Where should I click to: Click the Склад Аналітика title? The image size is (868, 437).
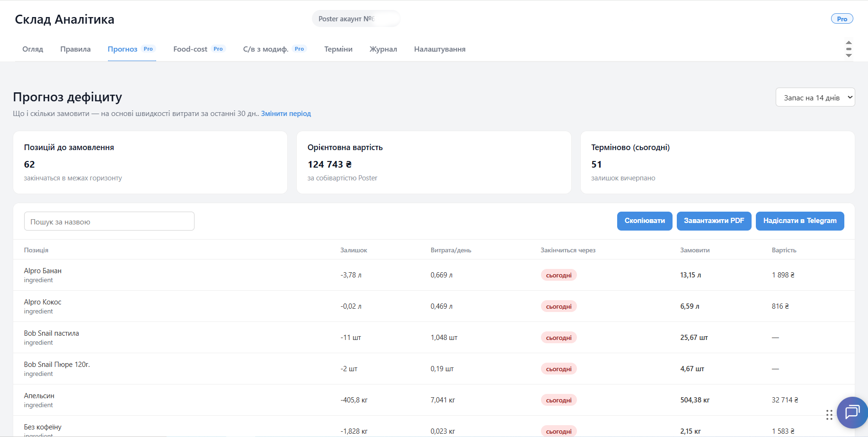(64, 19)
